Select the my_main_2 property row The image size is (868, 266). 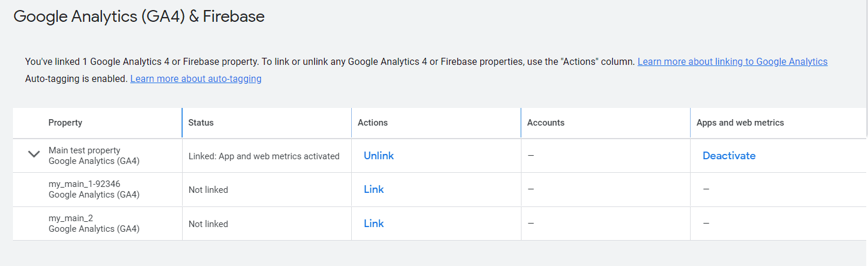[x=431, y=224]
